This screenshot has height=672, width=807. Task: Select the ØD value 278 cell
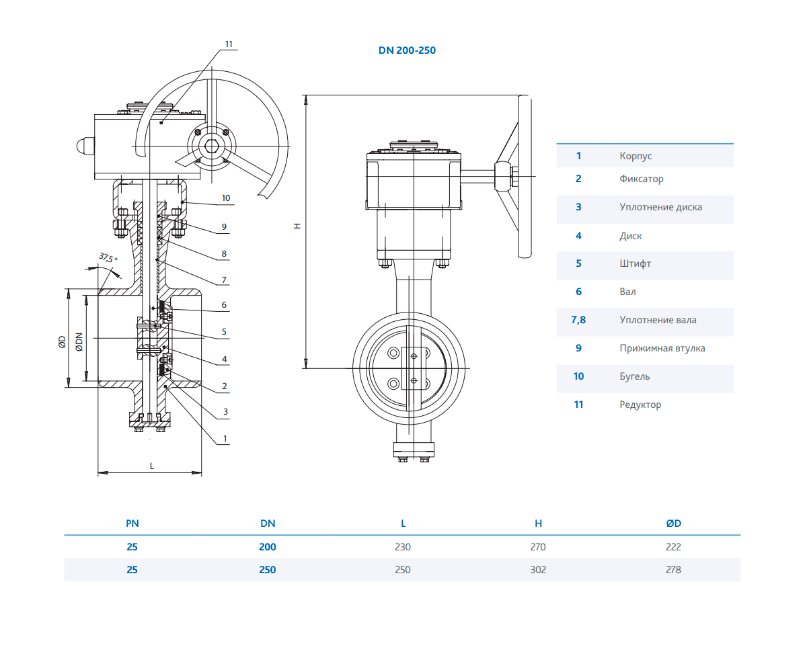tap(672, 570)
